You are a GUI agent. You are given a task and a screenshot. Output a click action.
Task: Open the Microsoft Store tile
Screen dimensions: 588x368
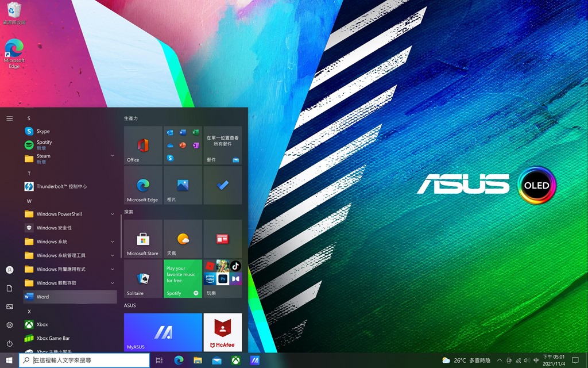pyautogui.click(x=143, y=239)
